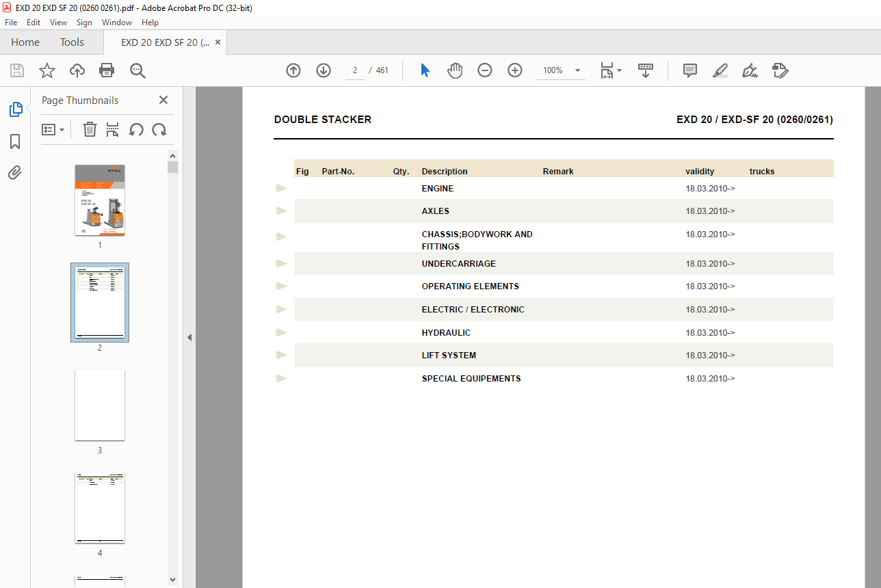Open the Page Thumbnails sidebar icon

[x=15, y=109]
